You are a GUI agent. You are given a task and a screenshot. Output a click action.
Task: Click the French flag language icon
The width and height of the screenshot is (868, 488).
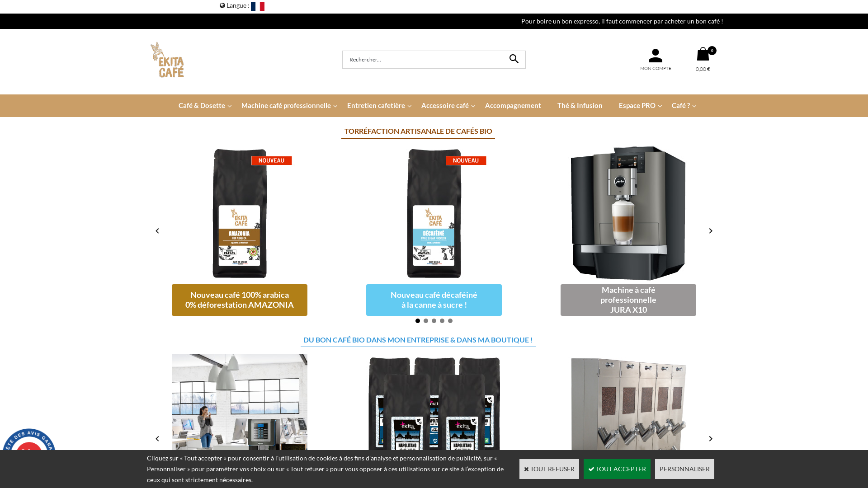click(257, 6)
